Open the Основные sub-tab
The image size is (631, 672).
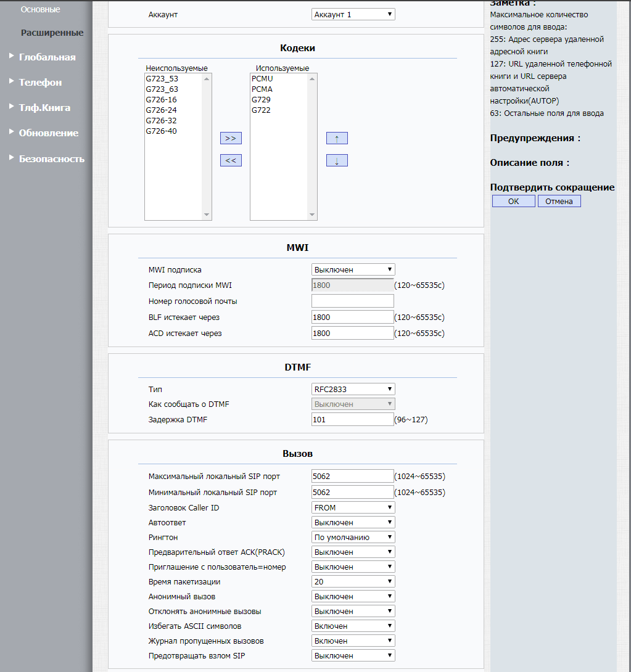pyautogui.click(x=40, y=9)
